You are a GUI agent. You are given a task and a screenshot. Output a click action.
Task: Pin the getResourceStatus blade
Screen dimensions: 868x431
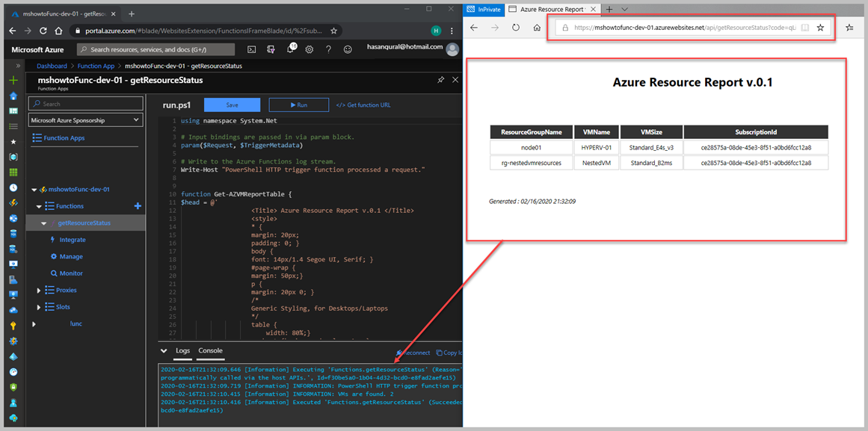point(440,80)
